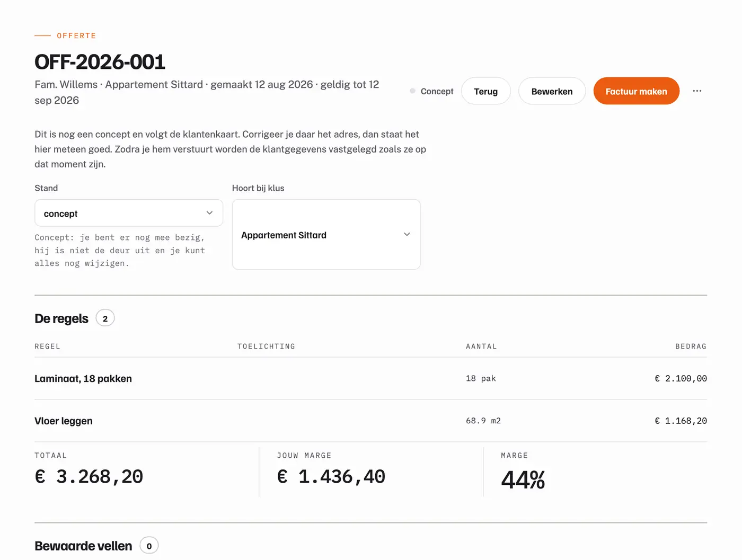
Task: Click the OFFERTE label at top
Action: [76, 35]
